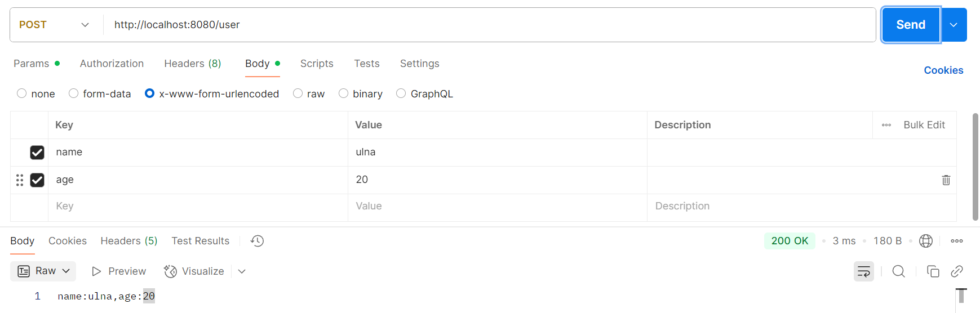The width and height of the screenshot is (980, 313).
Task: Click the request URL input field
Action: (485, 25)
